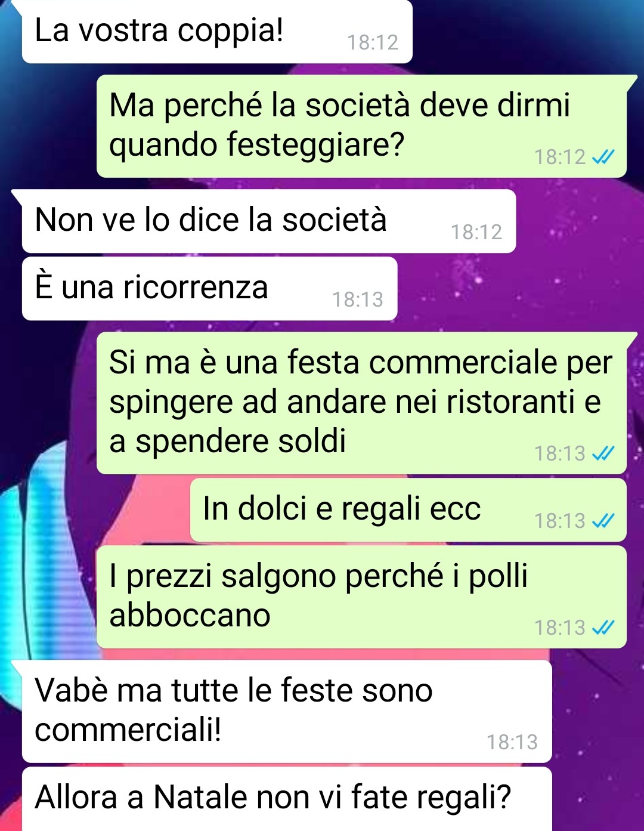Tap "Vabè ma tutte le feste sono commerciali!" bubble
This screenshot has height=831, width=644.
(287, 711)
